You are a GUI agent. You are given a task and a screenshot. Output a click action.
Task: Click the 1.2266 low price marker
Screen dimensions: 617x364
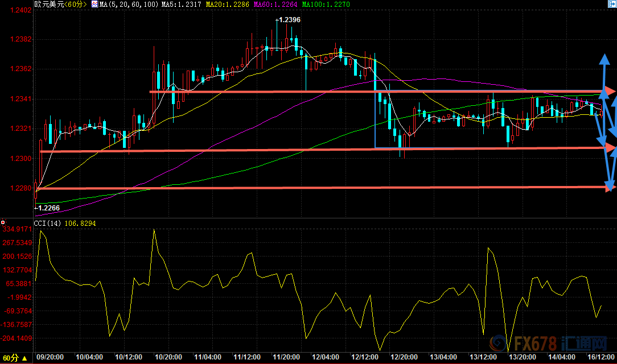coord(47,208)
